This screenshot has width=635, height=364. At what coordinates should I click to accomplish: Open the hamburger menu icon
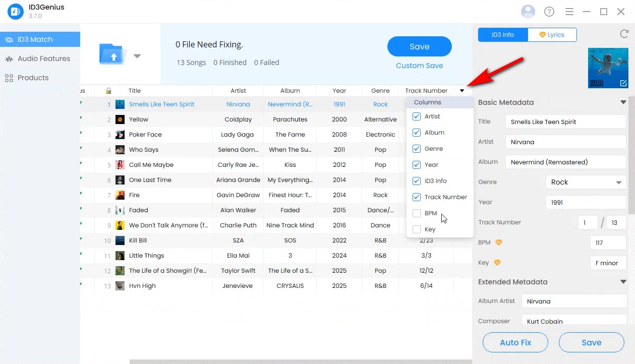pyautogui.click(x=569, y=12)
